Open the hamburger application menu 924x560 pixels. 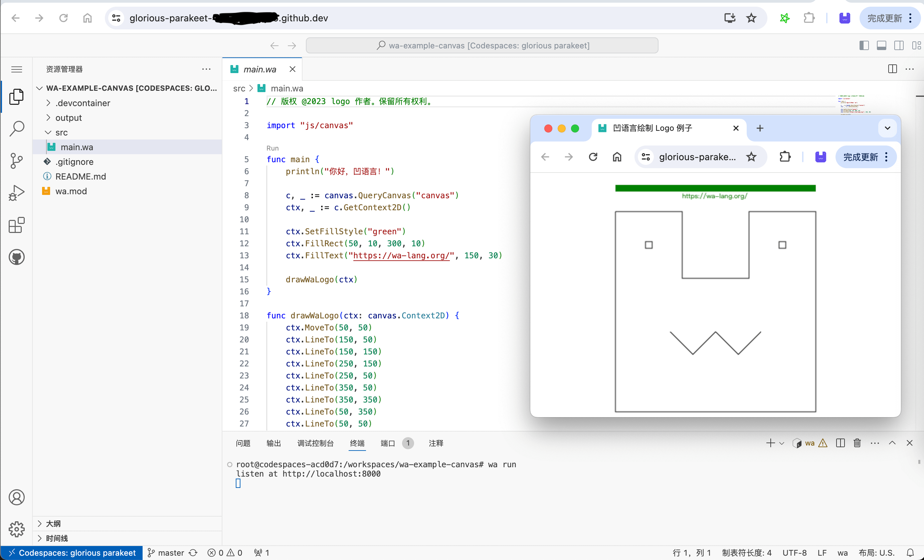[x=16, y=69]
